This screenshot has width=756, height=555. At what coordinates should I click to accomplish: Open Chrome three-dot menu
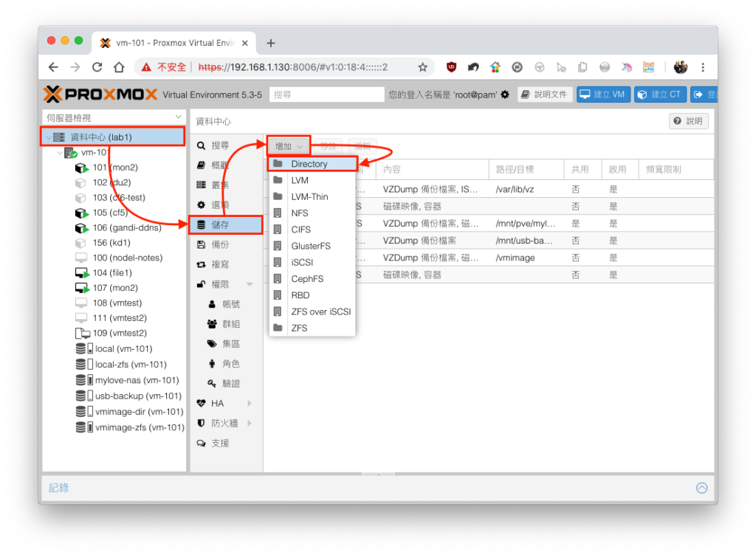(703, 67)
